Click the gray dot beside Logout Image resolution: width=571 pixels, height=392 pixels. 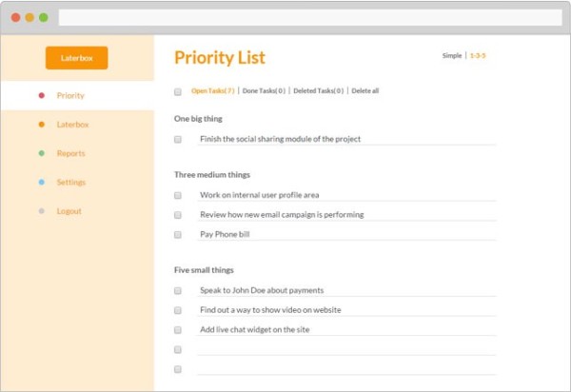pos(41,211)
